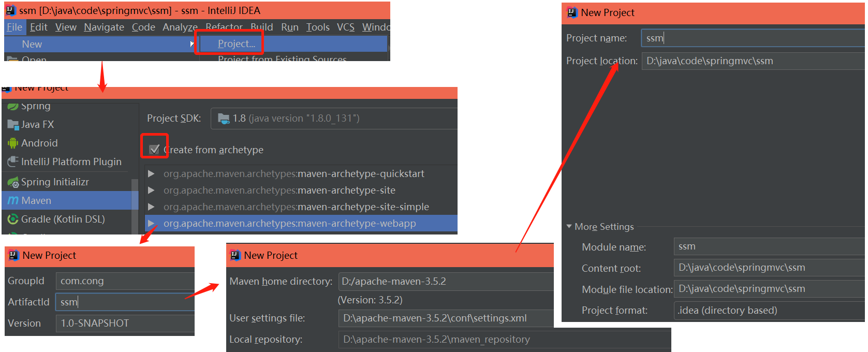Image resolution: width=868 pixels, height=352 pixels.
Task: Select maven-archetype-quickstart archetype
Action: tap(294, 173)
